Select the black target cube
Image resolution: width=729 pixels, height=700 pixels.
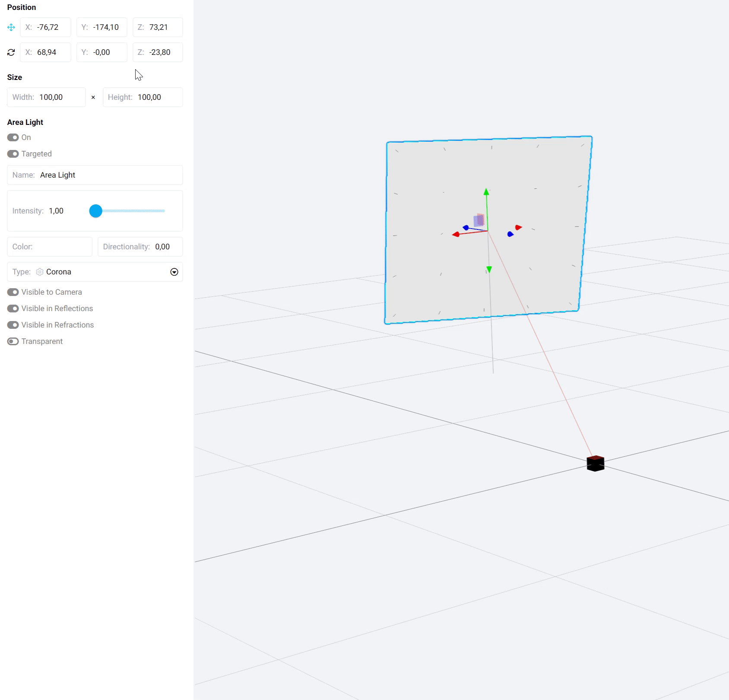(x=595, y=463)
